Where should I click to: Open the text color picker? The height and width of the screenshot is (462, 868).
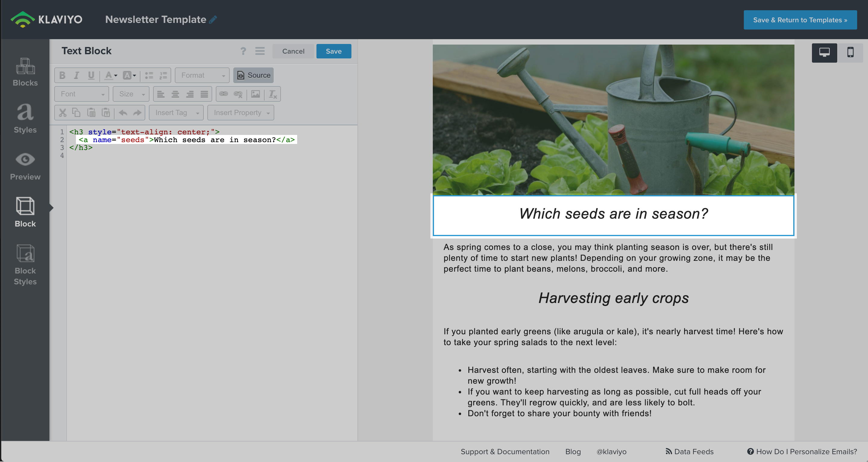111,75
